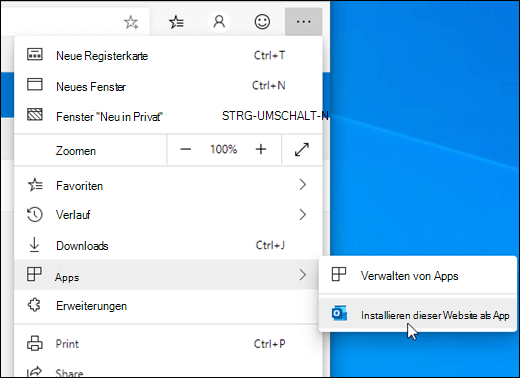Open Erweiterungen menu entry
The width and height of the screenshot is (520, 378).
(x=168, y=306)
